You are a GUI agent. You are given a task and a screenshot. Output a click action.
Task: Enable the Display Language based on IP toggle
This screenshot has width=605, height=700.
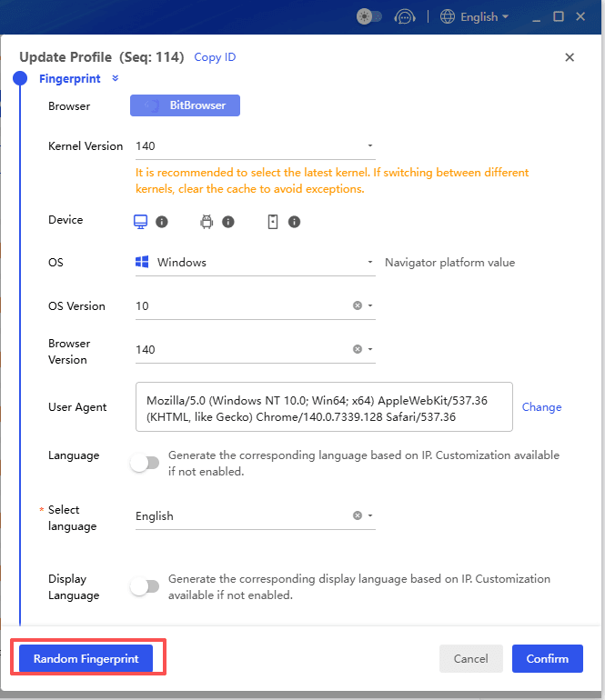click(x=145, y=586)
